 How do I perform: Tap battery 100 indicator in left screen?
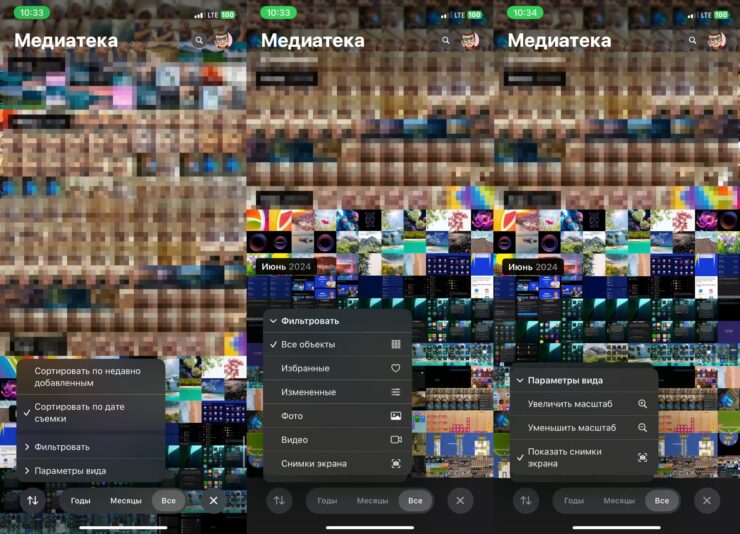tap(228, 15)
